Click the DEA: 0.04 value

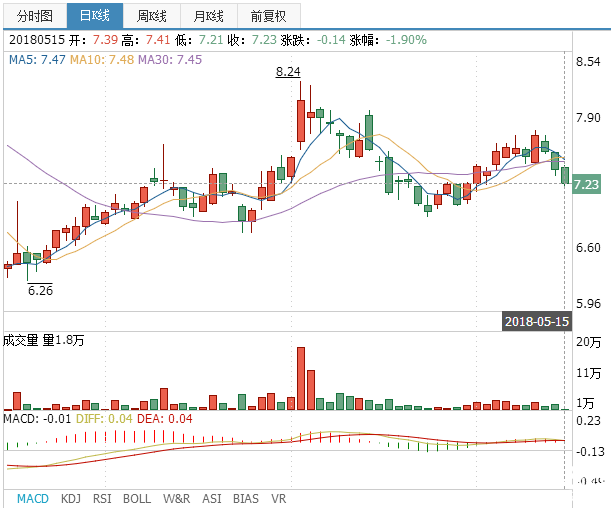pyautogui.click(x=165, y=419)
